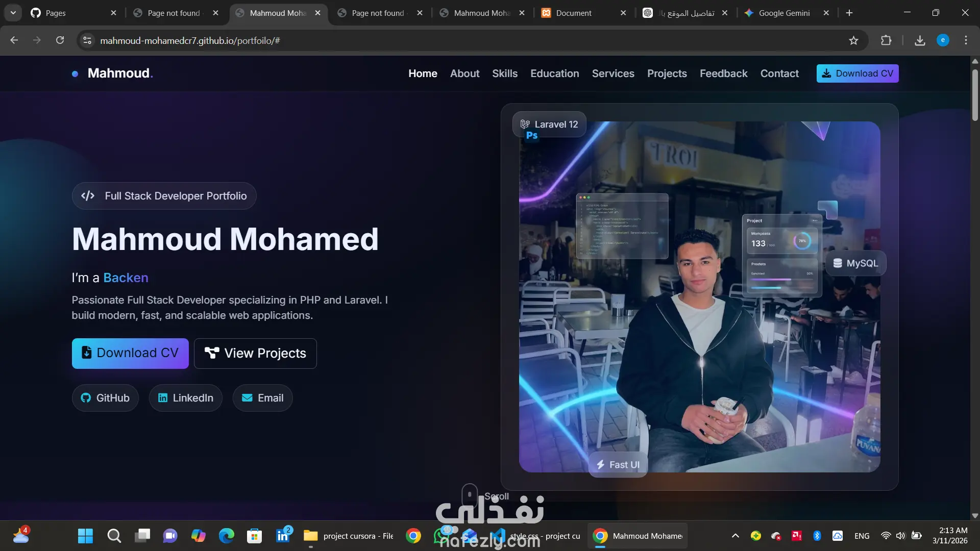Reload the portfolio page
Screen dimensions: 980x551
coord(60,40)
